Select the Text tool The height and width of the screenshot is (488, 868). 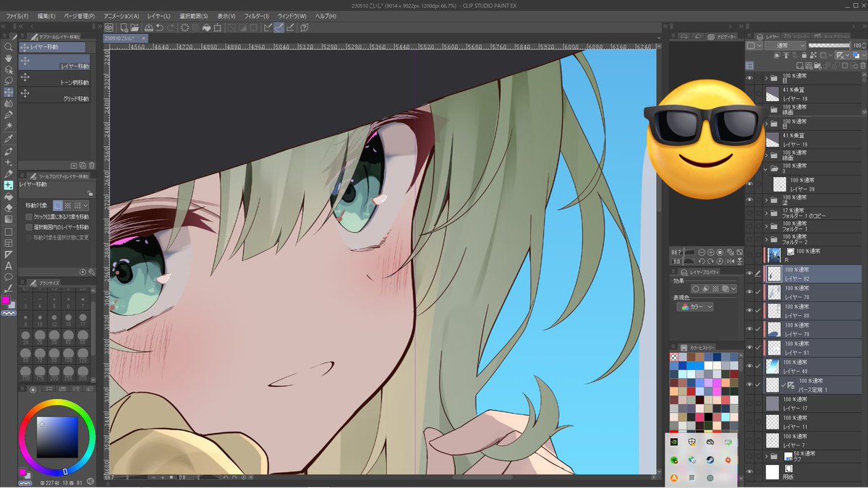(8, 265)
